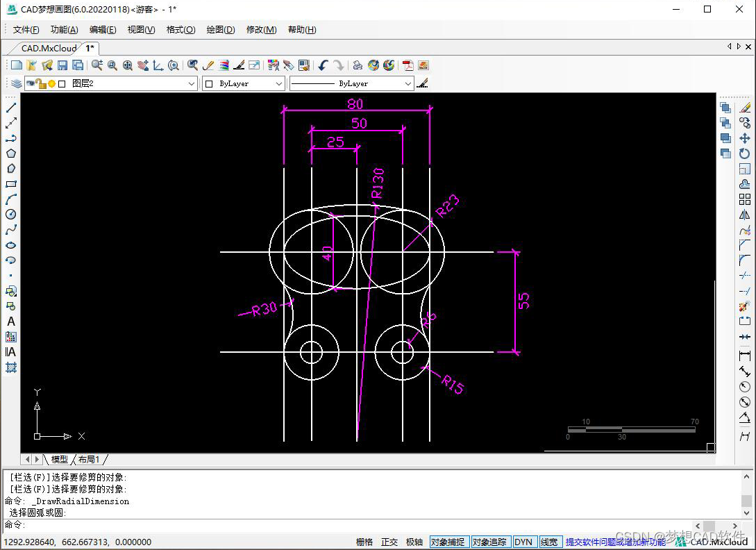Toggle layer visibility eye for 图层2

(31, 83)
